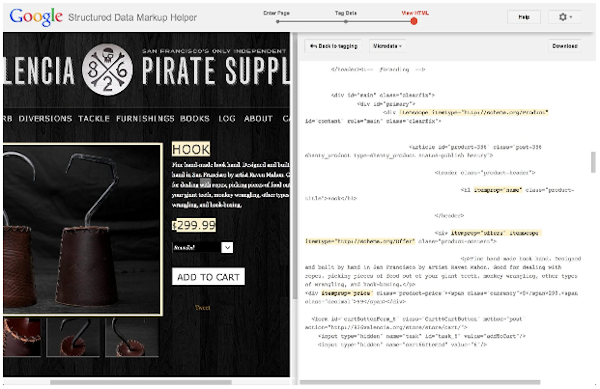Open the Microdata format dropdown

[x=387, y=46]
